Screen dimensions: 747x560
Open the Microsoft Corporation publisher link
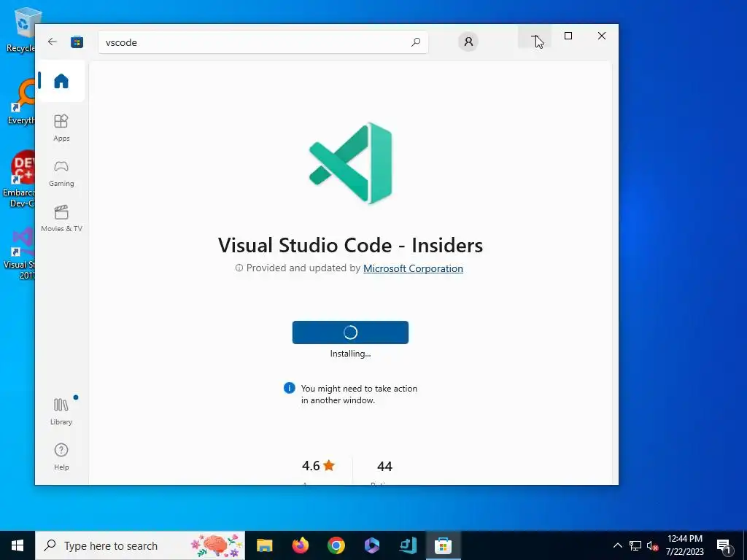click(x=413, y=268)
